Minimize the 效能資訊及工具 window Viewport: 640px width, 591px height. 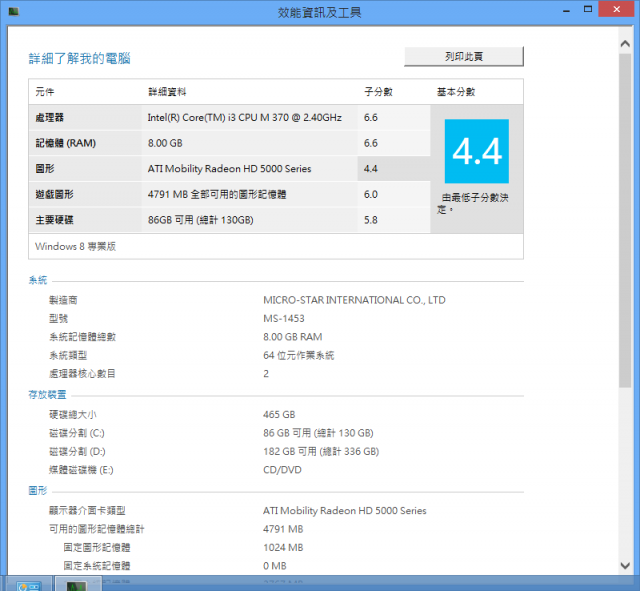point(566,10)
